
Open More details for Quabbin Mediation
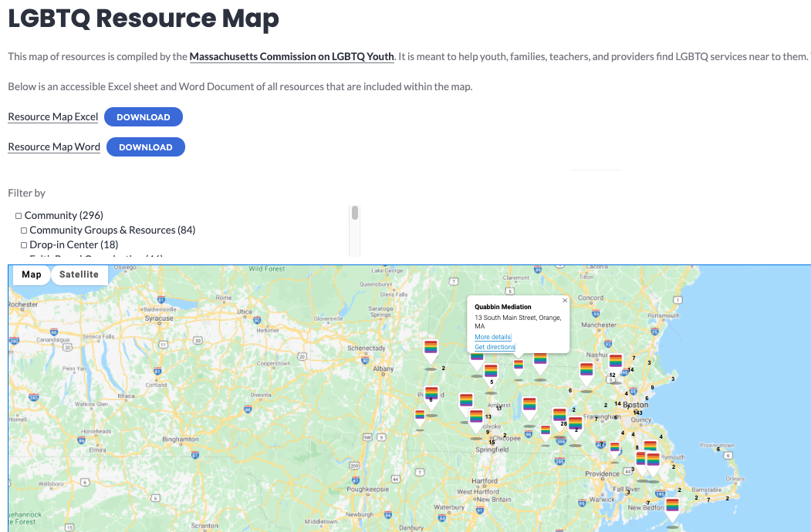click(x=492, y=337)
